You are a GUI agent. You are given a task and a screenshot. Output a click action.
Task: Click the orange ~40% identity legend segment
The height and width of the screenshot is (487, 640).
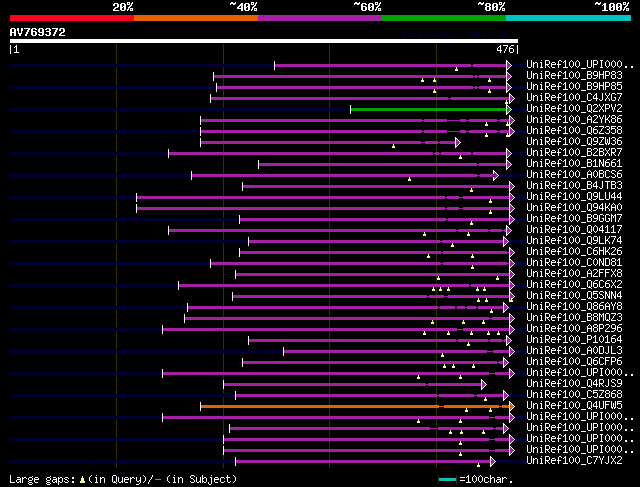coord(196,18)
